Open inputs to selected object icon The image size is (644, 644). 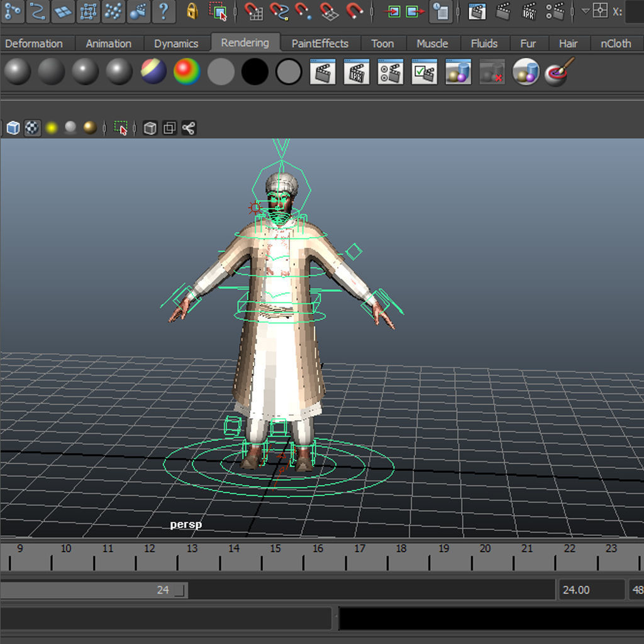click(392, 11)
